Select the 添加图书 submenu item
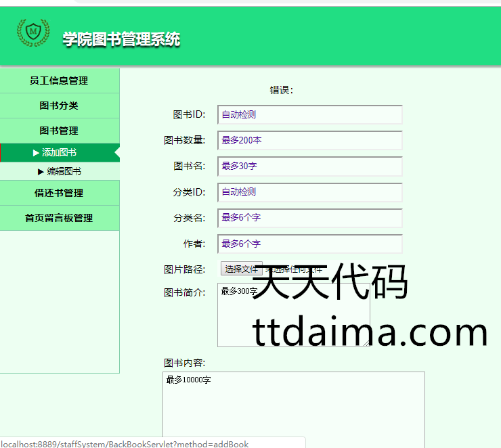Viewport: 501px width, 448px height. (59, 153)
